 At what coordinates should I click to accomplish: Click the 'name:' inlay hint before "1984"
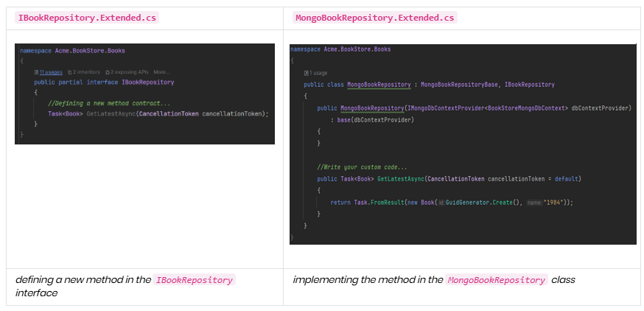534,202
